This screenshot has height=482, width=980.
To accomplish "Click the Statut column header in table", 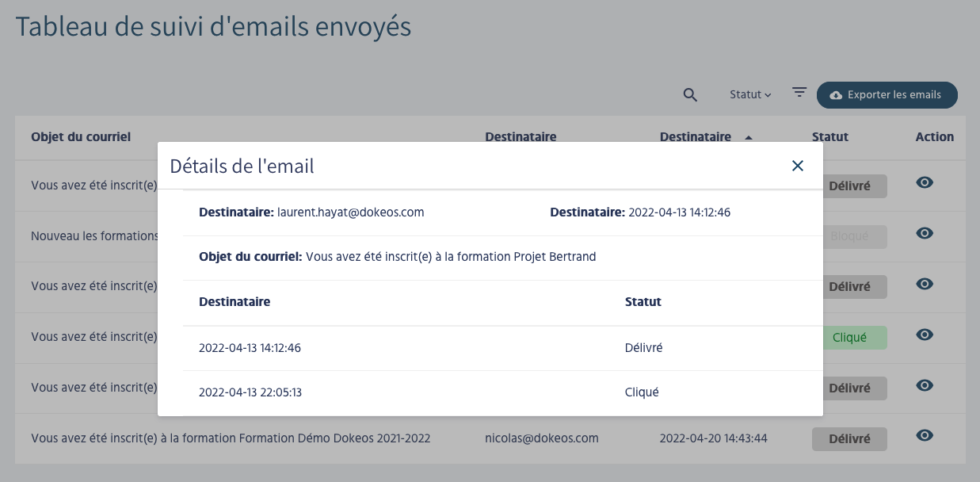I will (829, 137).
